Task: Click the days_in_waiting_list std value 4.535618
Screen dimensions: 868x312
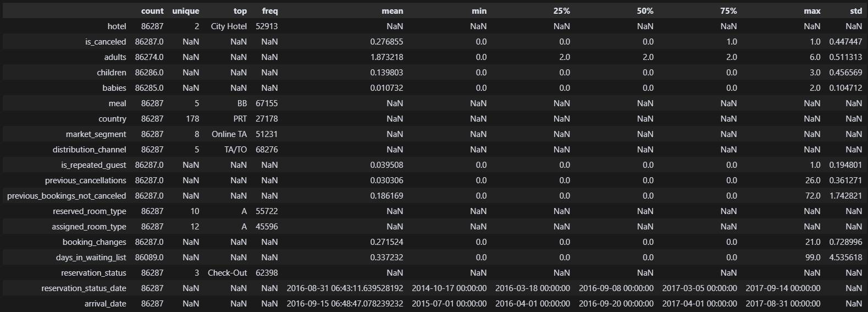Action: point(845,258)
